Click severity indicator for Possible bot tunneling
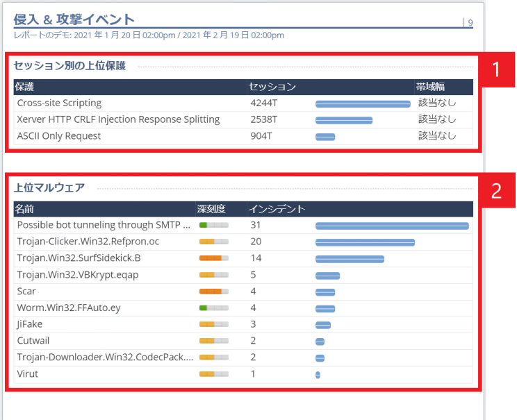The height and width of the screenshot is (420, 517). 213,226
